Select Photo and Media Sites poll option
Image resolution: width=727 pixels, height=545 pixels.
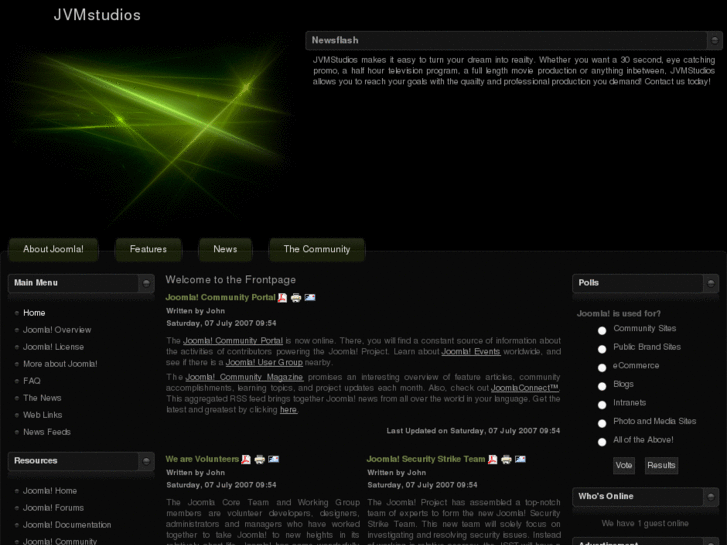[602, 423]
